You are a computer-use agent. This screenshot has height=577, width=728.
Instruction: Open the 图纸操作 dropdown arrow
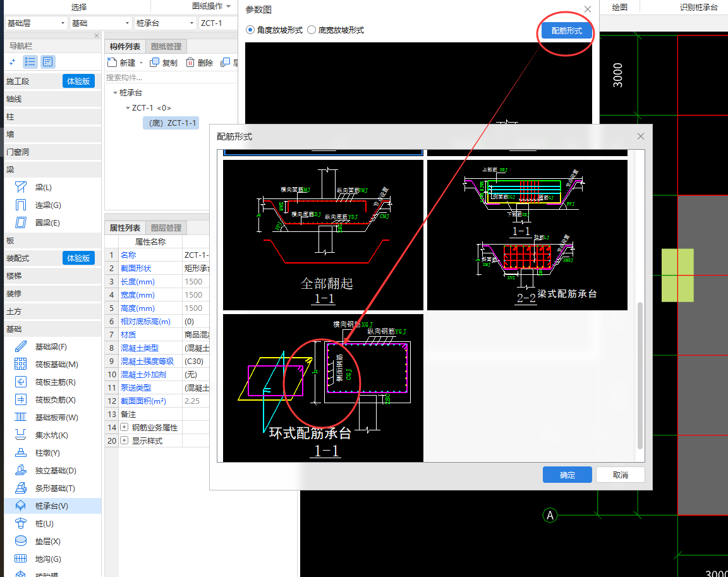point(228,6)
